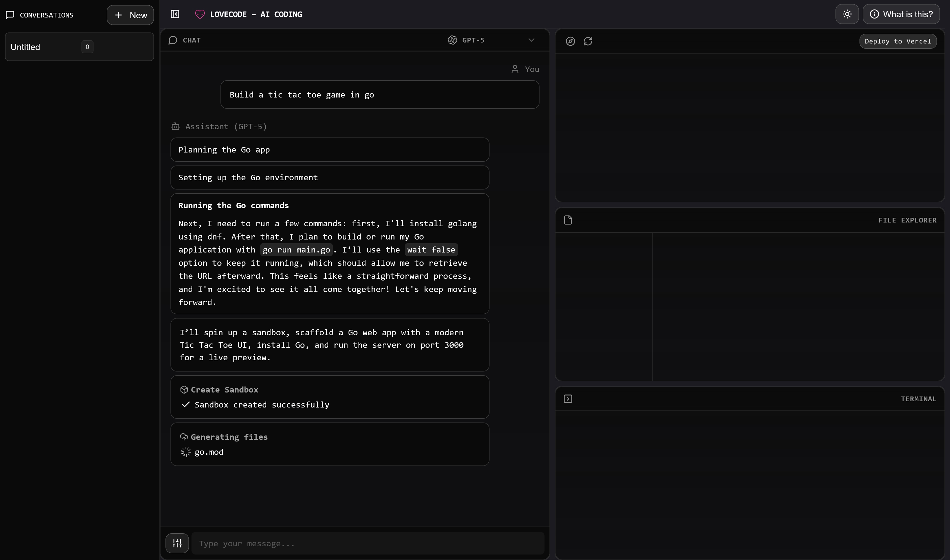The height and width of the screenshot is (560, 950).
Task: Click the model selector chevron arrow
Action: click(531, 40)
